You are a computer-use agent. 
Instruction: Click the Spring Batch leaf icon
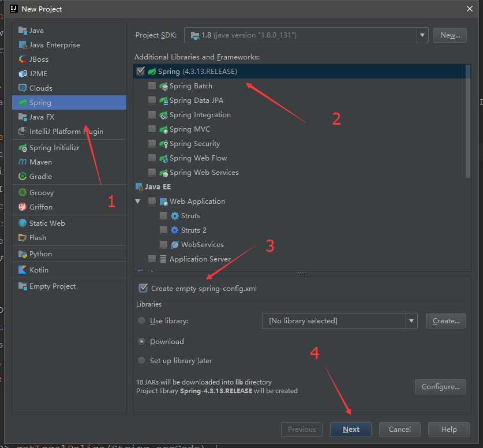(163, 86)
